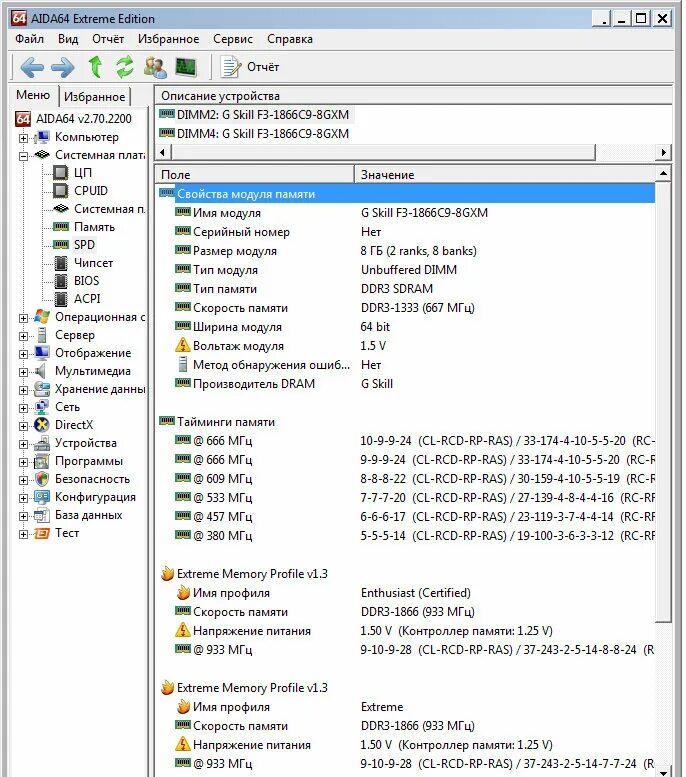Select the Тайминги памяти section header
This screenshot has width=686, height=777.
(405, 422)
